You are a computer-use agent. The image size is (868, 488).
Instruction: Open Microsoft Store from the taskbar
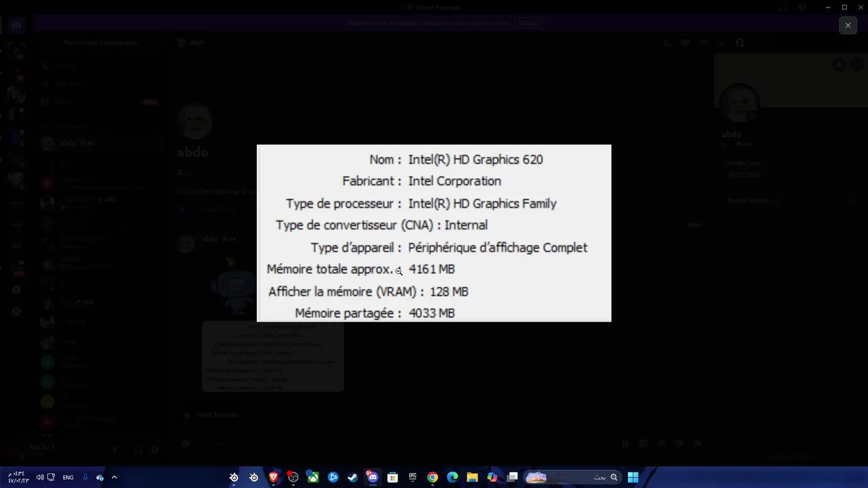click(393, 477)
